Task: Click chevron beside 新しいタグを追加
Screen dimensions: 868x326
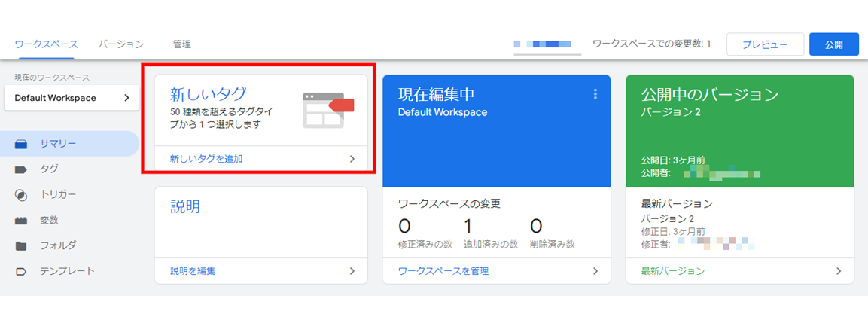Action: pos(352,159)
